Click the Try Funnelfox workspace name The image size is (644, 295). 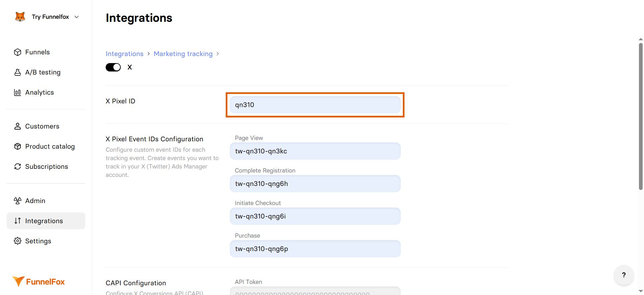tap(50, 17)
